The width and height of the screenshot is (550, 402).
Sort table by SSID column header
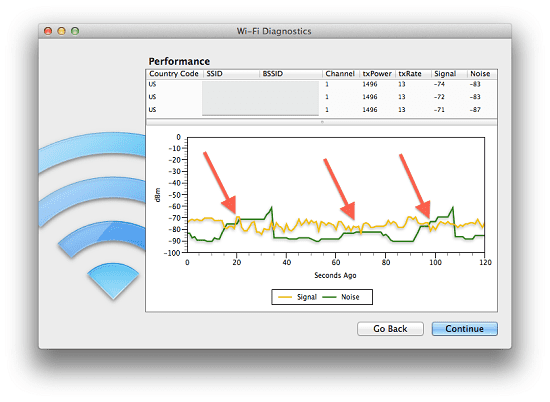231,74
